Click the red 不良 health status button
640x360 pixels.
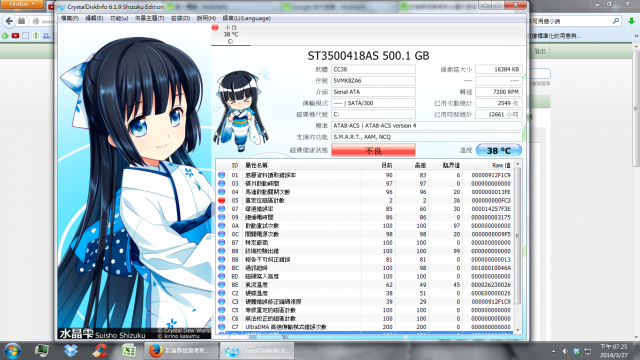click(x=373, y=151)
